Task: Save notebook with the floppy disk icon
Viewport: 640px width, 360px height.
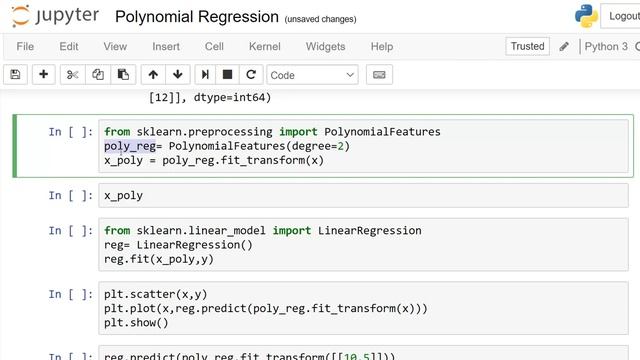Action: 16,75
